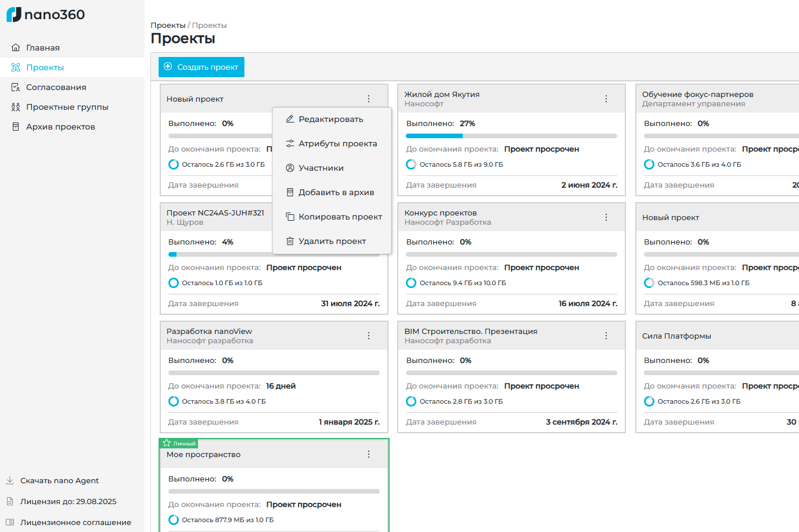Select the Согласования icon in the sidebar
This screenshot has width=799, height=532.
pyautogui.click(x=16, y=87)
